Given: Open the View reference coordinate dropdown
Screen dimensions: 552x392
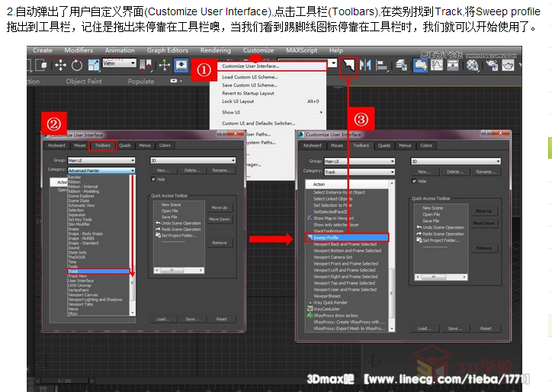Looking at the screenshot, I should pyautogui.click(x=120, y=63).
